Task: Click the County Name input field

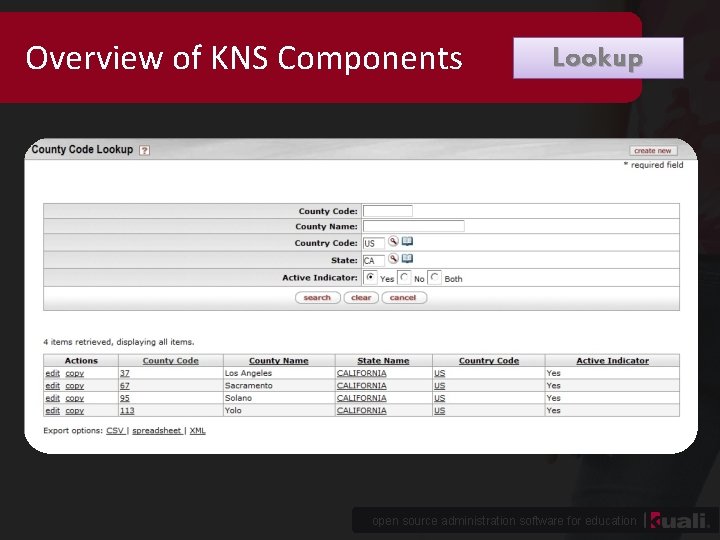Action: point(414,226)
